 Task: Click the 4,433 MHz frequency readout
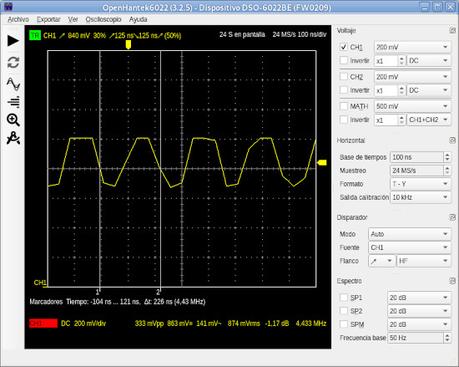coord(311,323)
